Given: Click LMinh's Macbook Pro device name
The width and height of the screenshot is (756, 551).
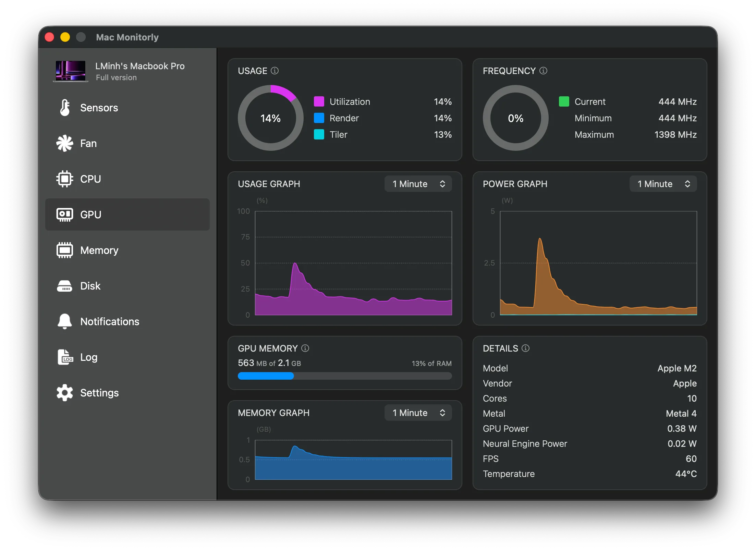Looking at the screenshot, I should coord(140,66).
